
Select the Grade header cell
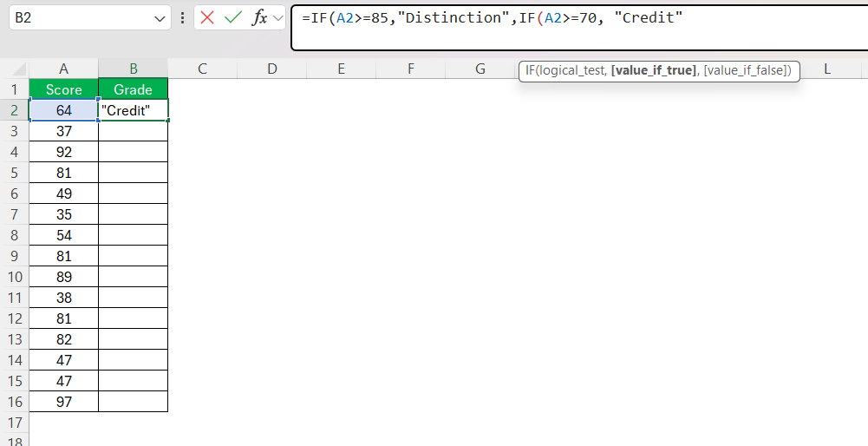[x=134, y=89]
